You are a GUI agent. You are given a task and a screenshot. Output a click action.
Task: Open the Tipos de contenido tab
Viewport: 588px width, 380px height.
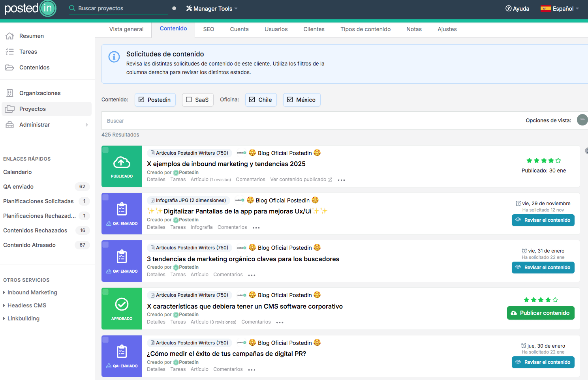click(366, 29)
